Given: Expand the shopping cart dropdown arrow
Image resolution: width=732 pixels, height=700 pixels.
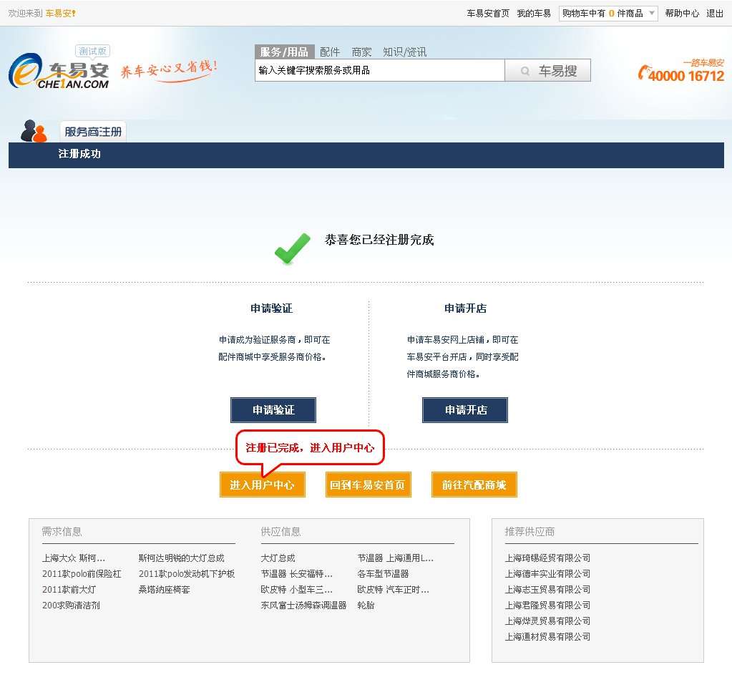Looking at the screenshot, I should pos(652,13).
